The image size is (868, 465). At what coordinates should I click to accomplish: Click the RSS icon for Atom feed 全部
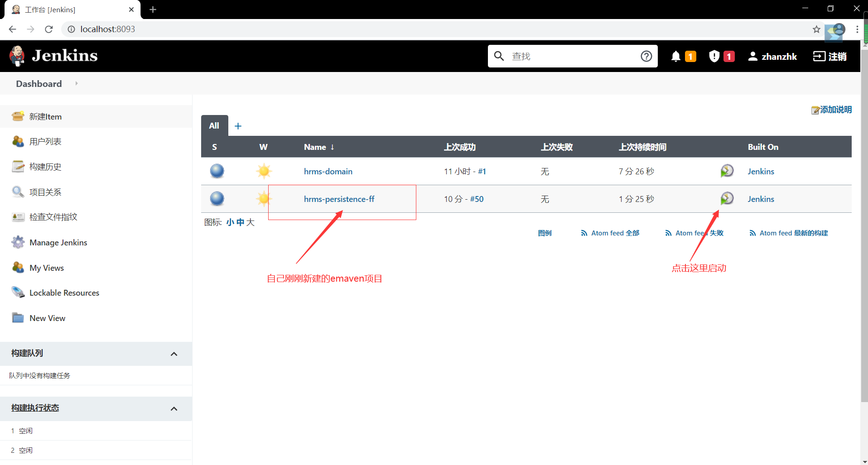(x=584, y=233)
